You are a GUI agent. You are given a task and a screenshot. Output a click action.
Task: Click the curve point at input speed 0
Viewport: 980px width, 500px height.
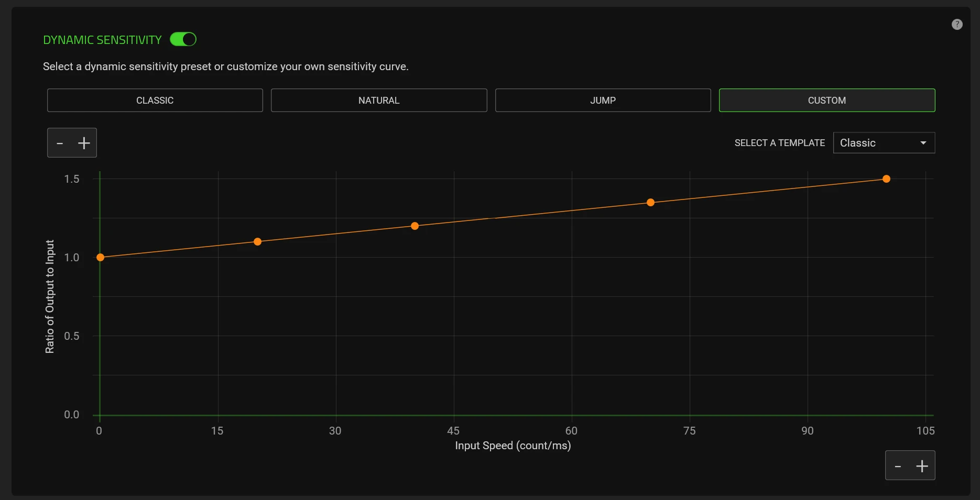pos(100,257)
